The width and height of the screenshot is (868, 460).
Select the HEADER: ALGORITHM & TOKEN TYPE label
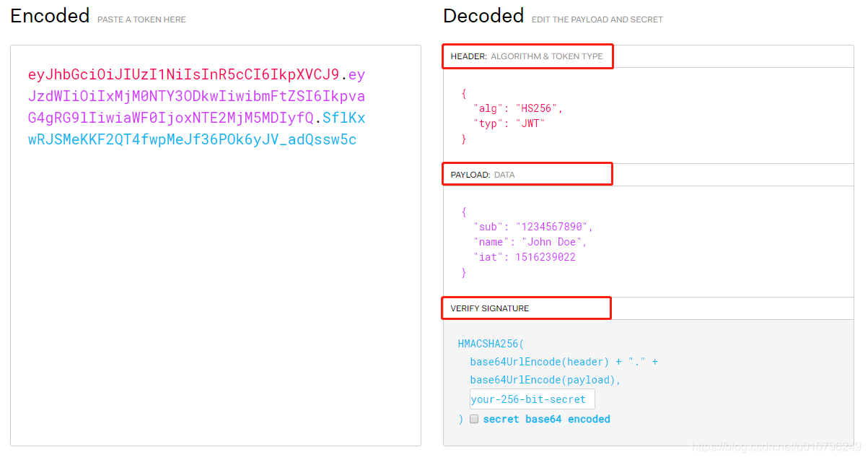click(x=527, y=56)
